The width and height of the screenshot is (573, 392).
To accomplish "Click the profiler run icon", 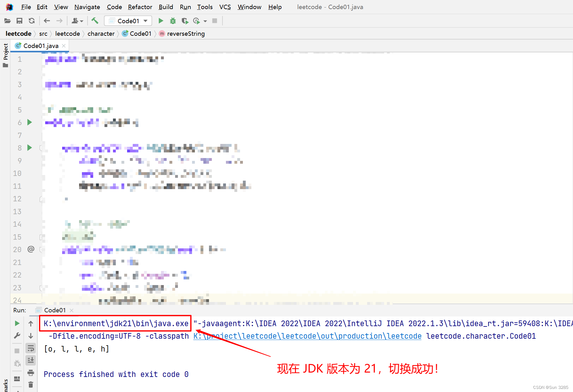I will (196, 21).
